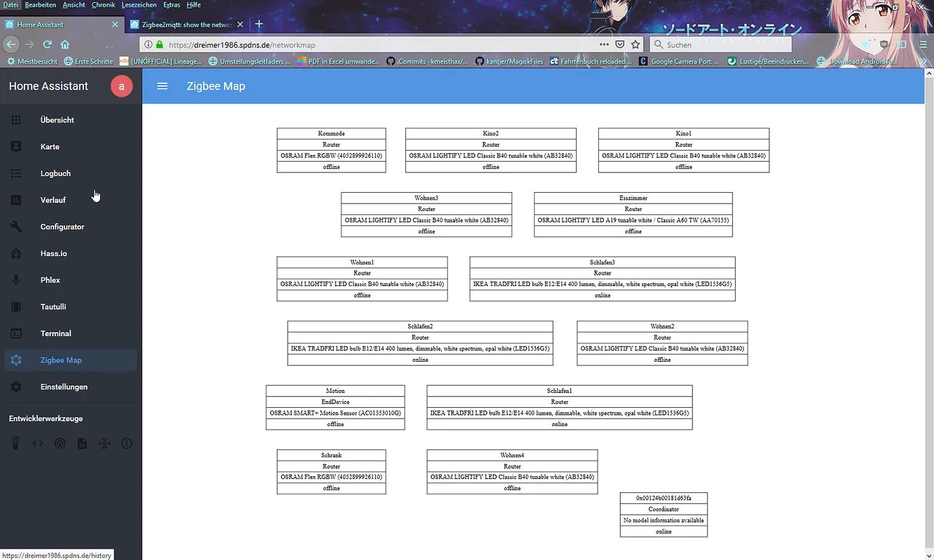Select the Schrank device node
Image resolution: width=934 pixels, height=560 pixels.
[x=332, y=471]
